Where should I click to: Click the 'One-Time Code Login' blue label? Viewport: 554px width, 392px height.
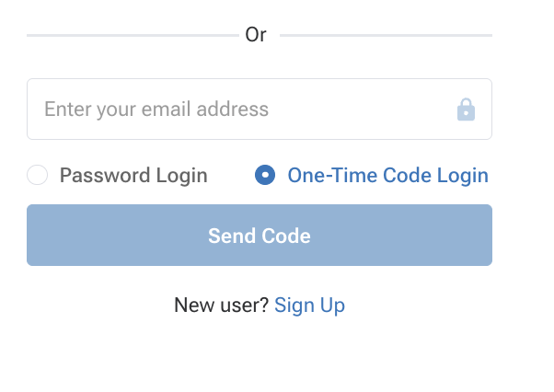(x=388, y=175)
